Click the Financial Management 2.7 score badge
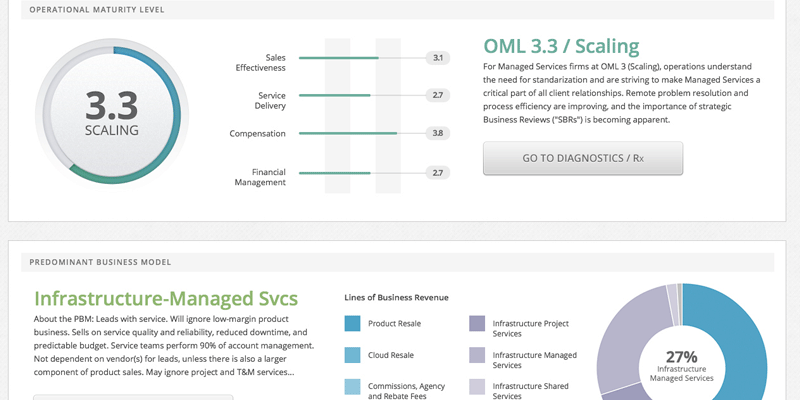Viewport: 800px width, 400px height. point(437,173)
